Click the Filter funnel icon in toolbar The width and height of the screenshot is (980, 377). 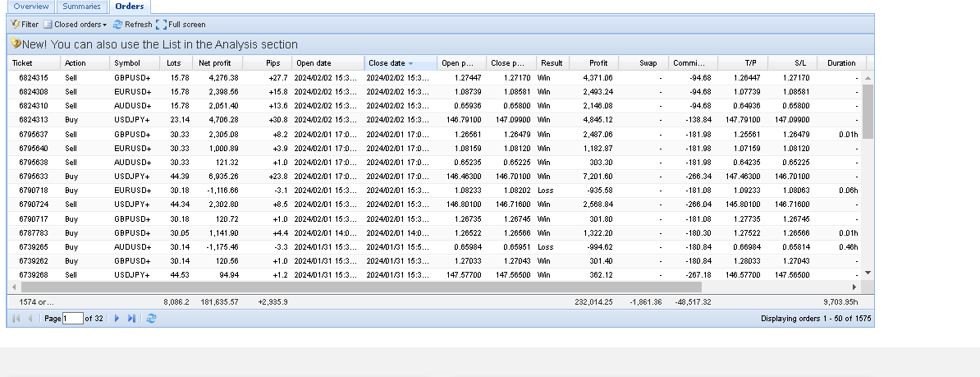click(16, 25)
